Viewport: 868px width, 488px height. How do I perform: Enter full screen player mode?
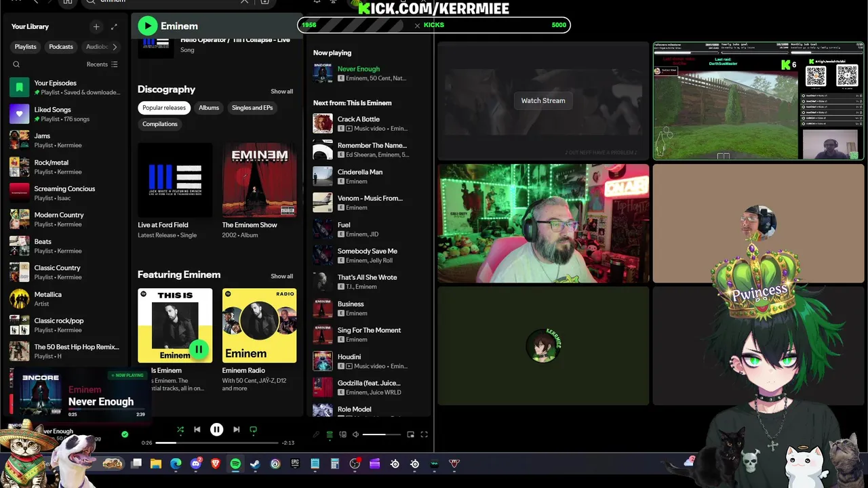[x=425, y=434]
